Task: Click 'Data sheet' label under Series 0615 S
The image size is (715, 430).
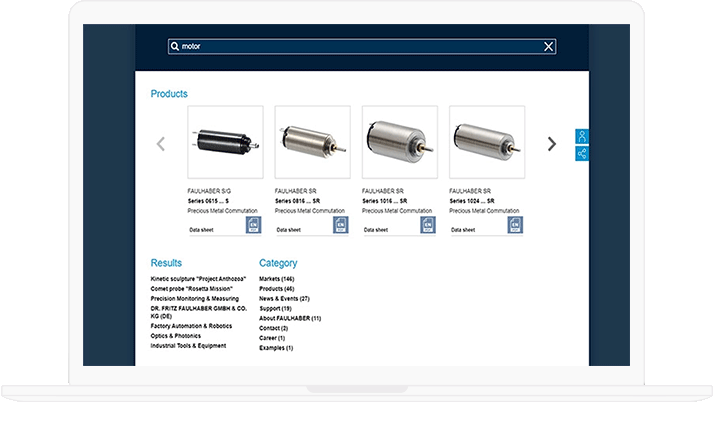Action: coord(201,230)
